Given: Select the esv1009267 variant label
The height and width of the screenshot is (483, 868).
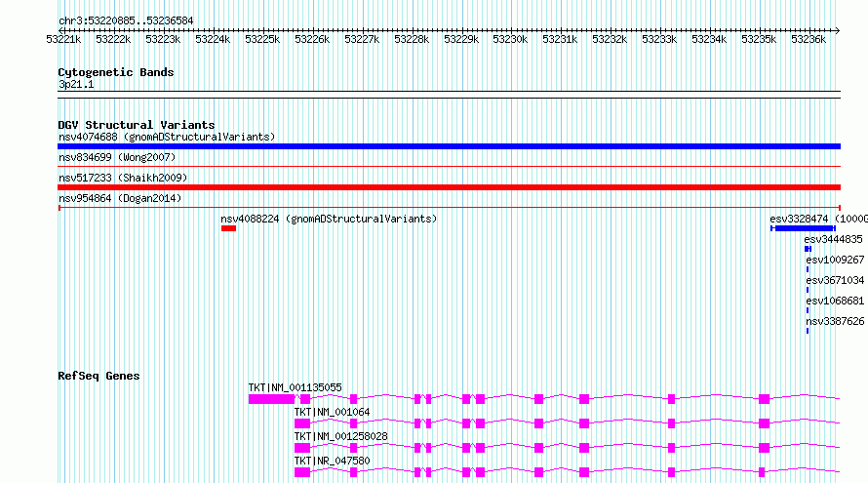Looking at the screenshot, I should click(835, 260).
